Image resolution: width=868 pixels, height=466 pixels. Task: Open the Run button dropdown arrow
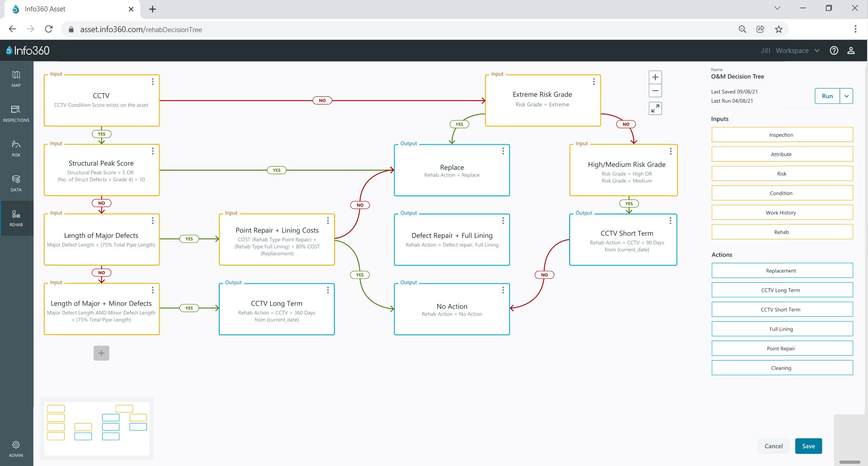click(x=846, y=96)
